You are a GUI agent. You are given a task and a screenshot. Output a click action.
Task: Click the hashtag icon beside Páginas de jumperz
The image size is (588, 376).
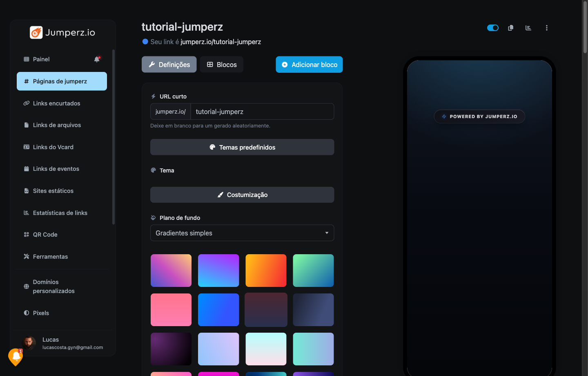[27, 81]
